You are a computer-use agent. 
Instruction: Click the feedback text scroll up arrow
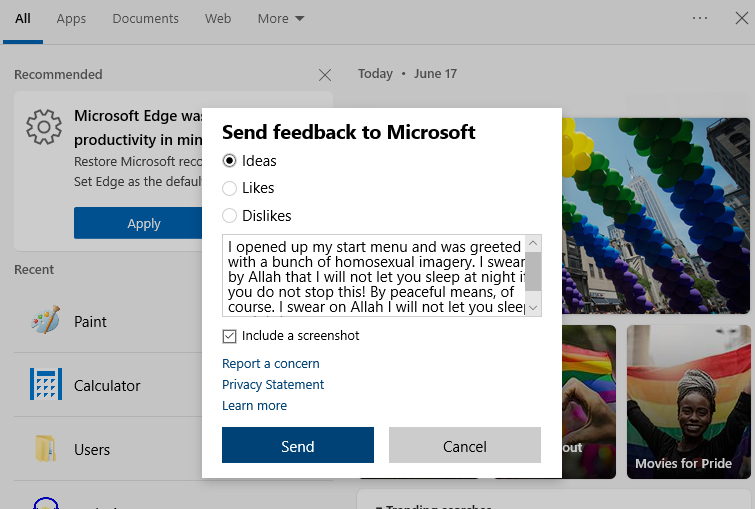[x=533, y=243]
